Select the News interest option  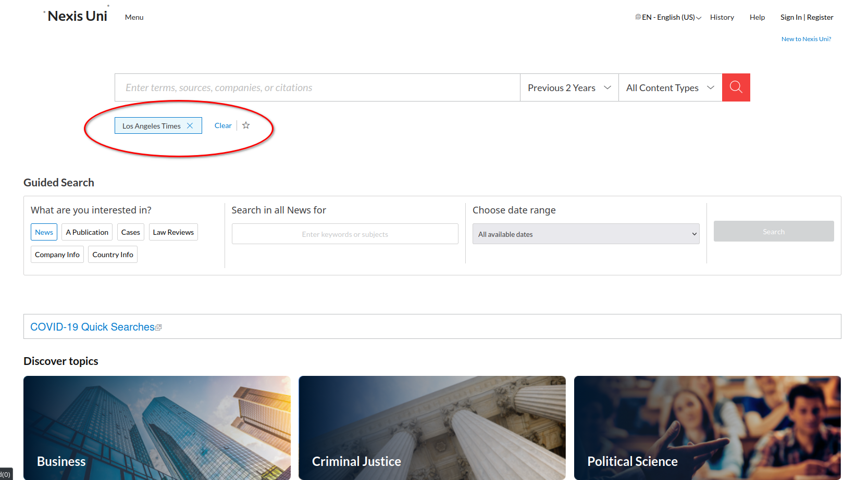[44, 232]
